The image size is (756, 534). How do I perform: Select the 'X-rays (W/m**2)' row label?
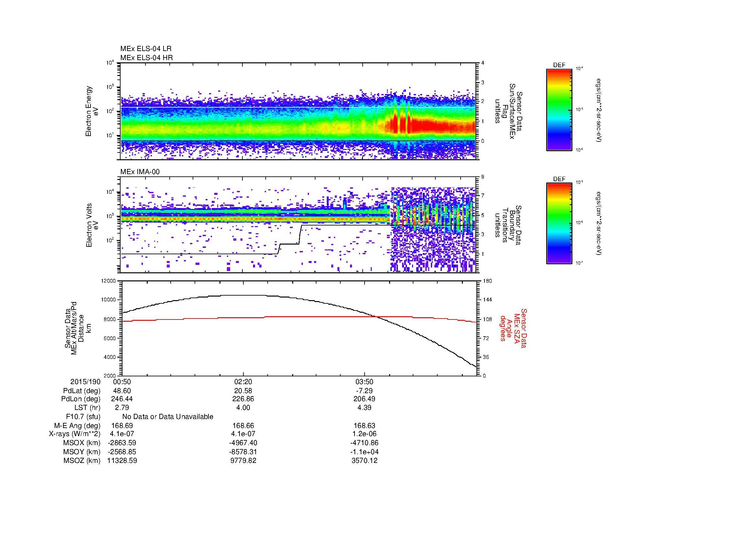(75, 434)
